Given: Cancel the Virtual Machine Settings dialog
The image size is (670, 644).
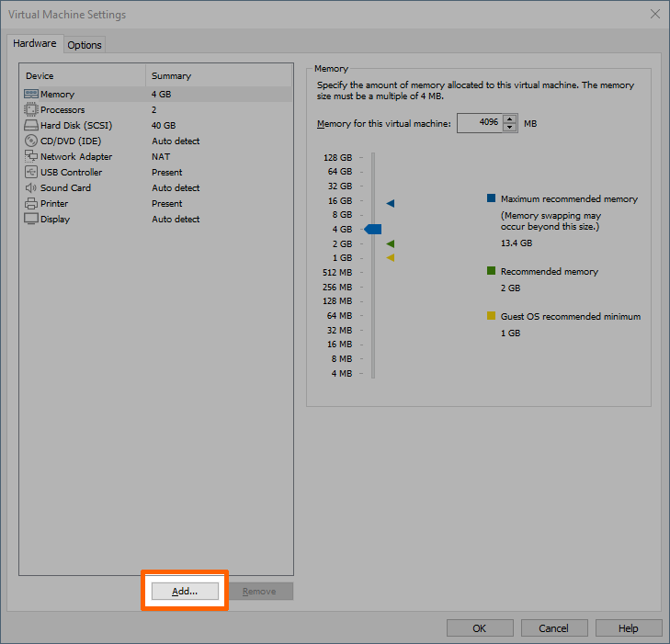Looking at the screenshot, I should 553,628.
